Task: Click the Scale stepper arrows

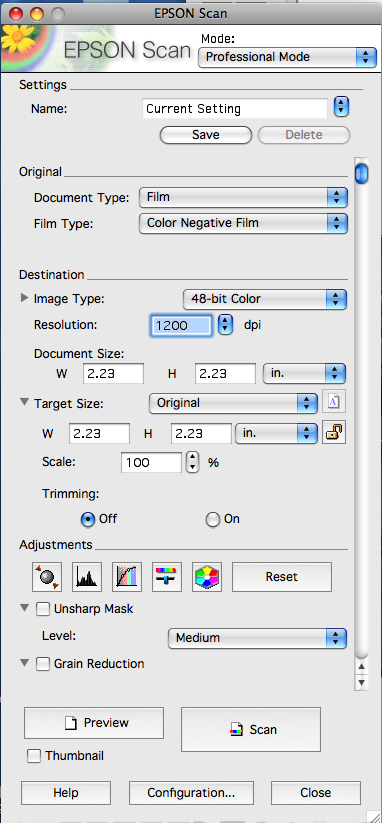Action: [193, 462]
